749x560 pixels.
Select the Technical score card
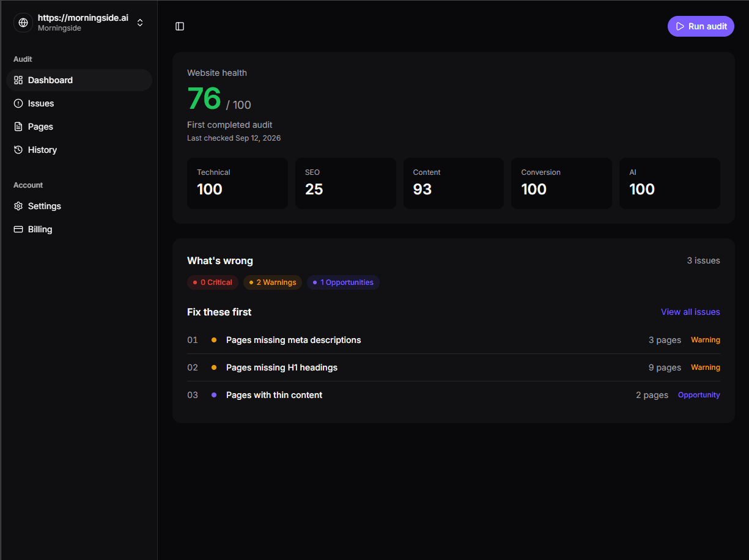[x=237, y=183]
